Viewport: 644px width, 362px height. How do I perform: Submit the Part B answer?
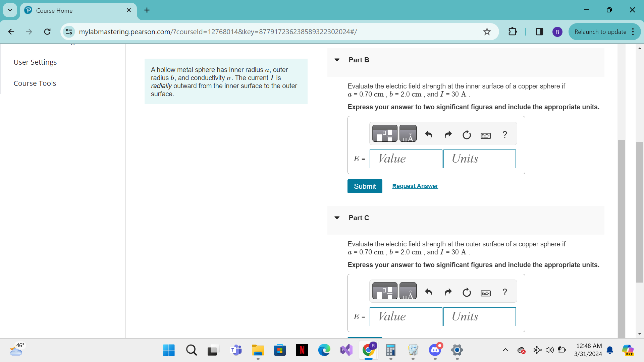(x=365, y=186)
